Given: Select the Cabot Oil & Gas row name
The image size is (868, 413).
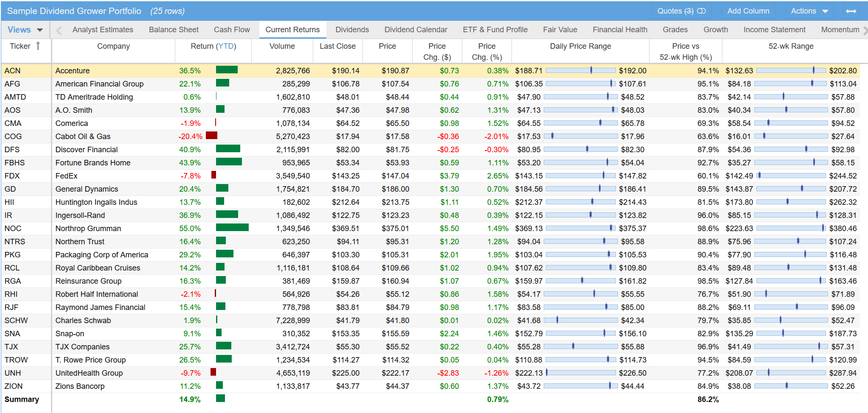Looking at the screenshot, I should (83, 137).
